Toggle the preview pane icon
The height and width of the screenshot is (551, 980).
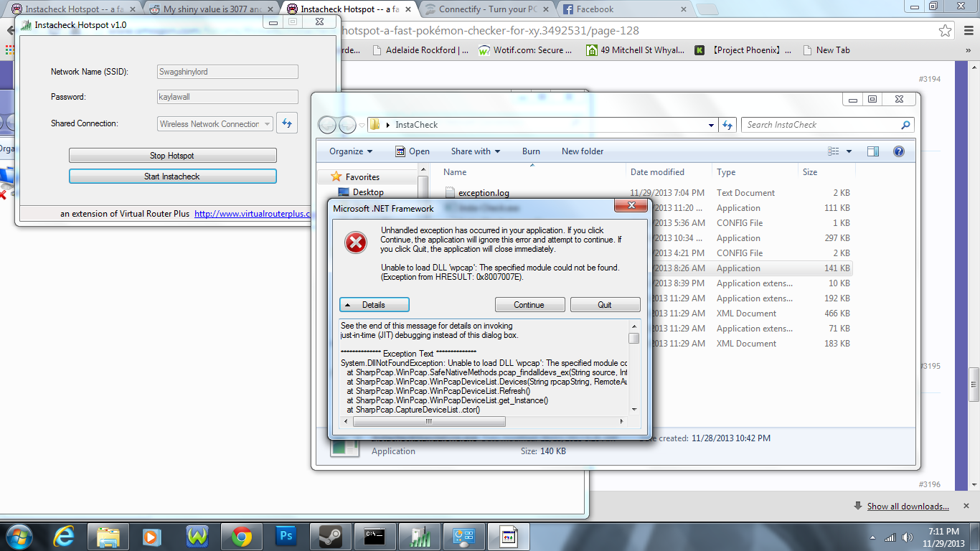[873, 151]
